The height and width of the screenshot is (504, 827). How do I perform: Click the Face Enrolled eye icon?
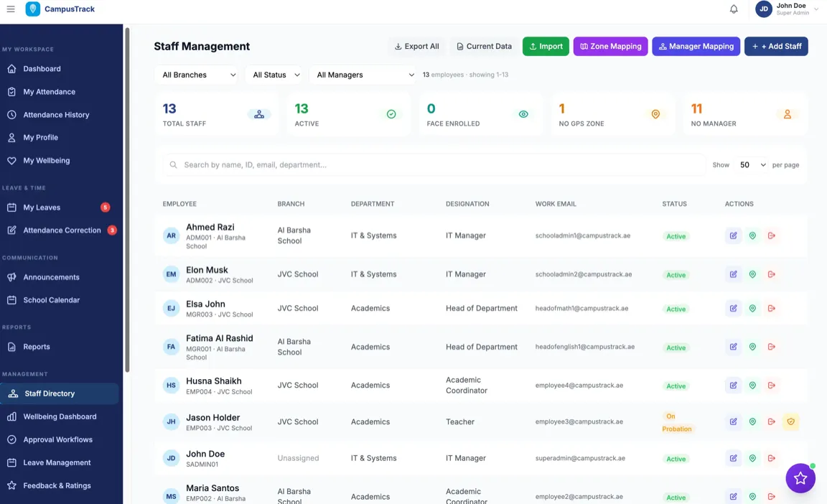[x=523, y=114]
